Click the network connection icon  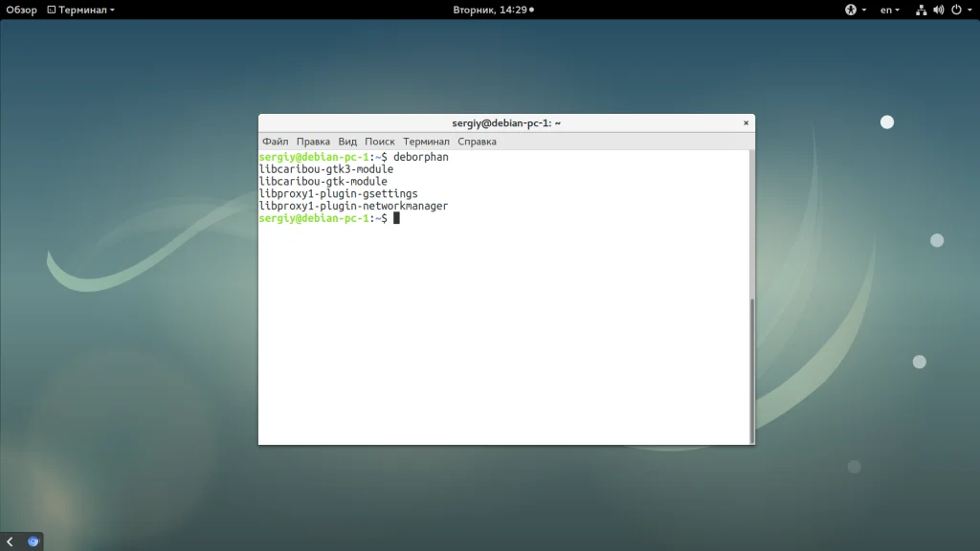[921, 10]
